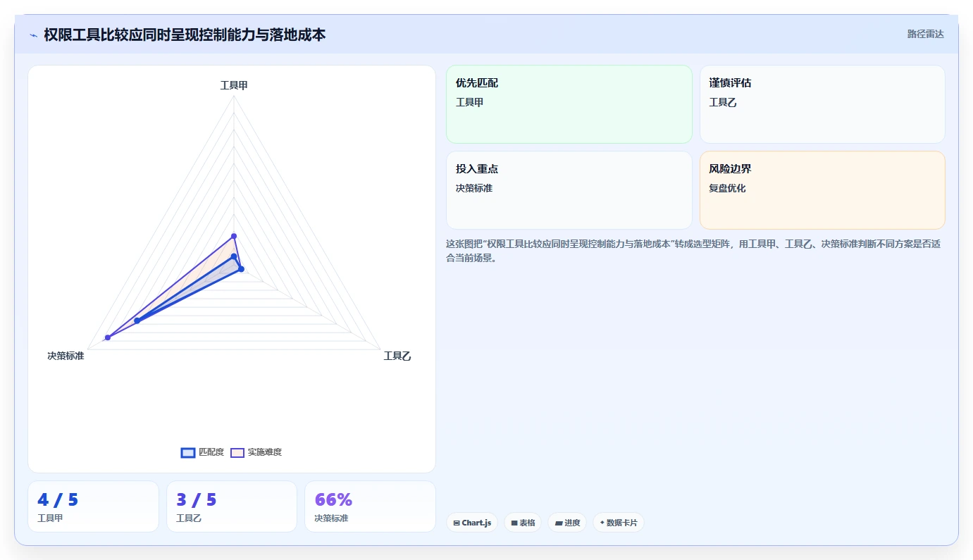
Task: Click the 工具甲 radar axis label
Action: click(x=234, y=85)
